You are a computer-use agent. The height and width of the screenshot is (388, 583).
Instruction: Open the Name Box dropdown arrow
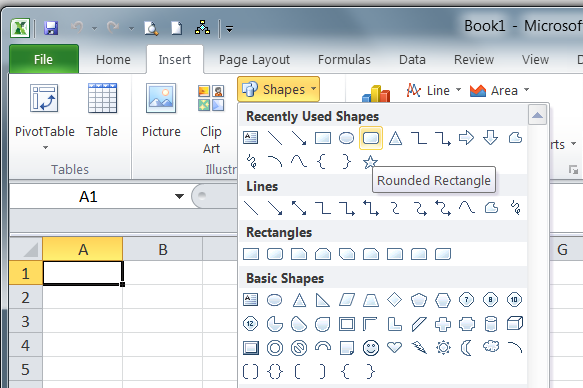coord(179,196)
